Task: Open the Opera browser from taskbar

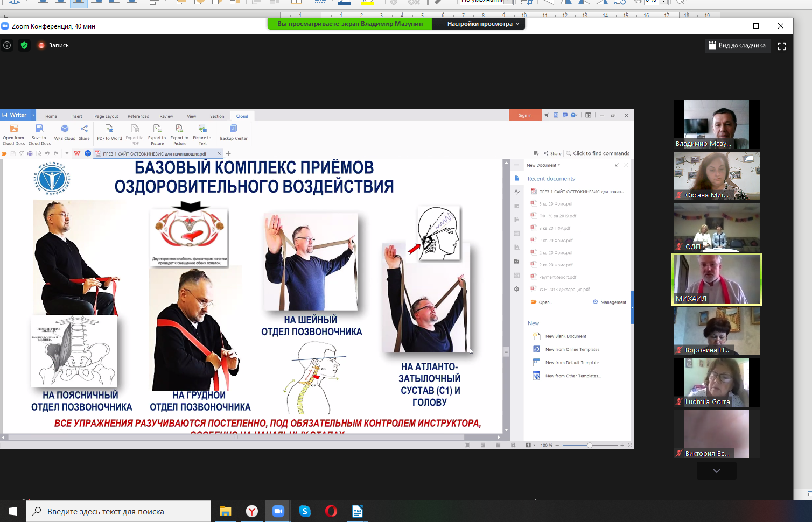Action: 331,511
